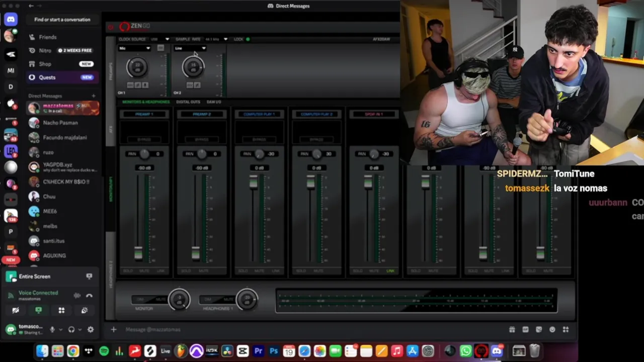644x362 pixels.
Task: Open FL Studio from the Dock
Action: (181, 351)
